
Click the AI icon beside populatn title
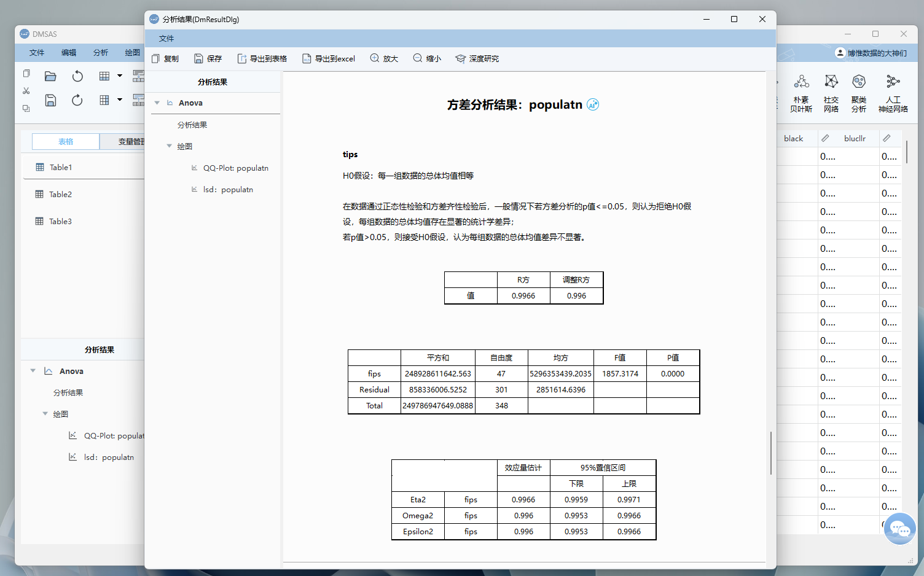point(593,104)
